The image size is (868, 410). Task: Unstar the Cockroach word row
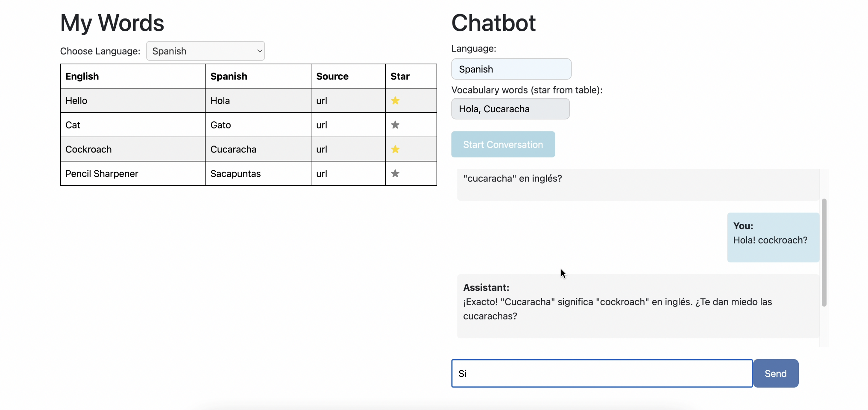(395, 149)
